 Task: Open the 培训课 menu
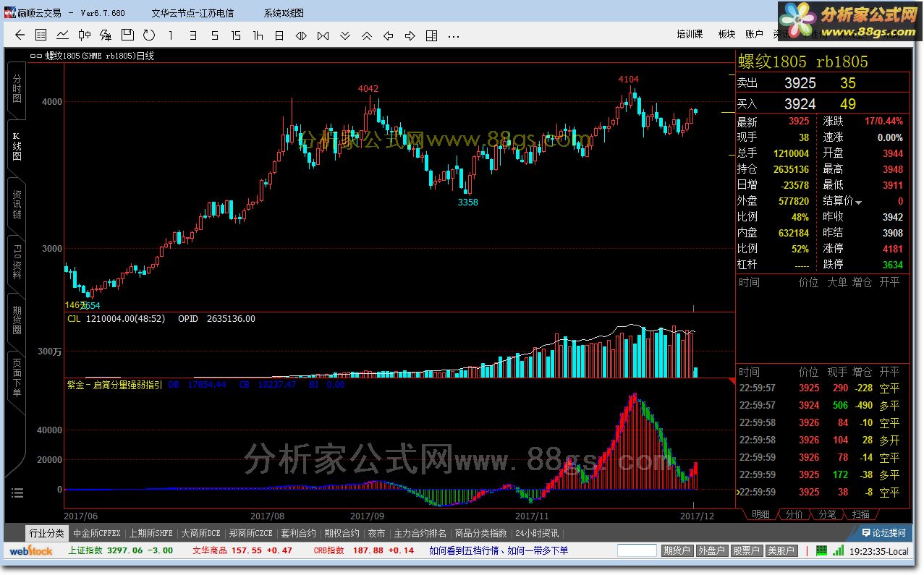[x=690, y=34]
